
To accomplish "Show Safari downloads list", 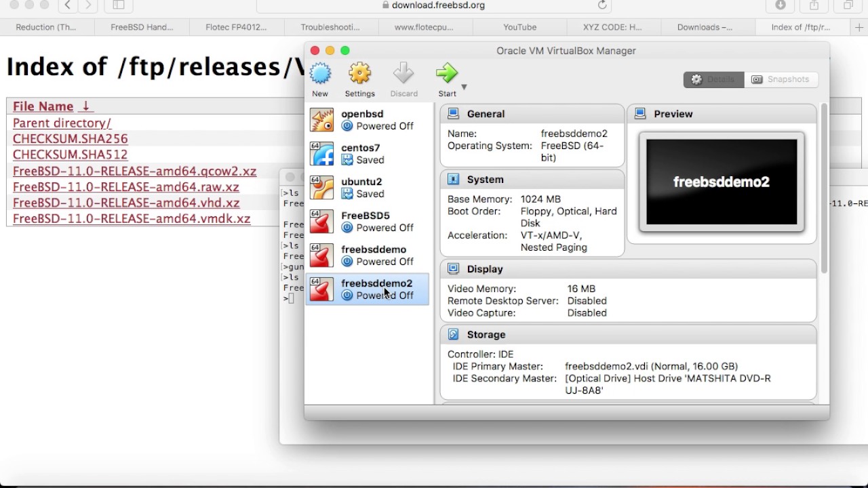I will click(781, 5).
